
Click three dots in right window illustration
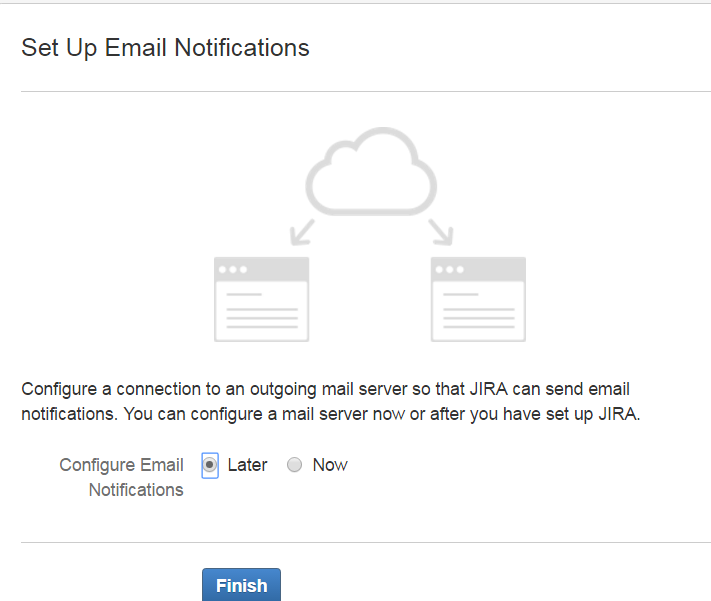448,270
